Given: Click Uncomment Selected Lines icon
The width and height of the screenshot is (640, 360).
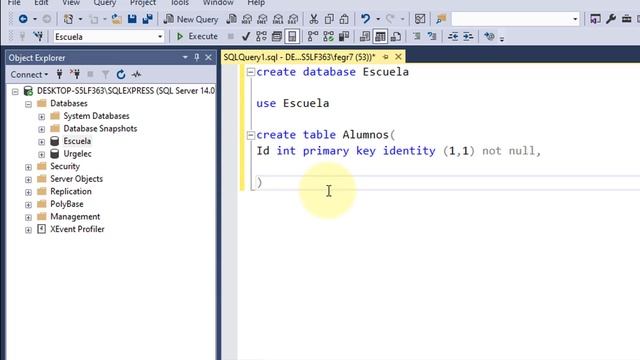Looking at the screenshot, I should click(432, 37).
